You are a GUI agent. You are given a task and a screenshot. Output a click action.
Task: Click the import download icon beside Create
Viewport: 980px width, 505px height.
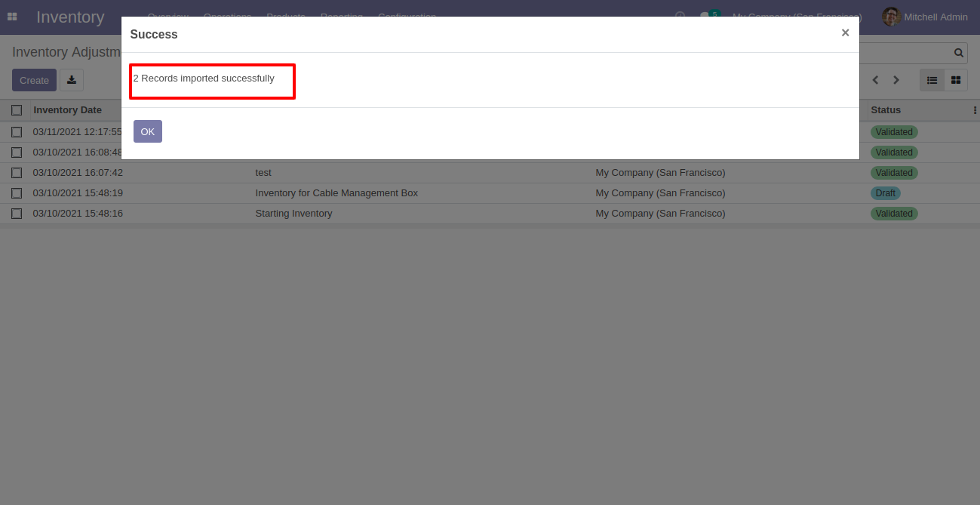pyautogui.click(x=72, y=80)
